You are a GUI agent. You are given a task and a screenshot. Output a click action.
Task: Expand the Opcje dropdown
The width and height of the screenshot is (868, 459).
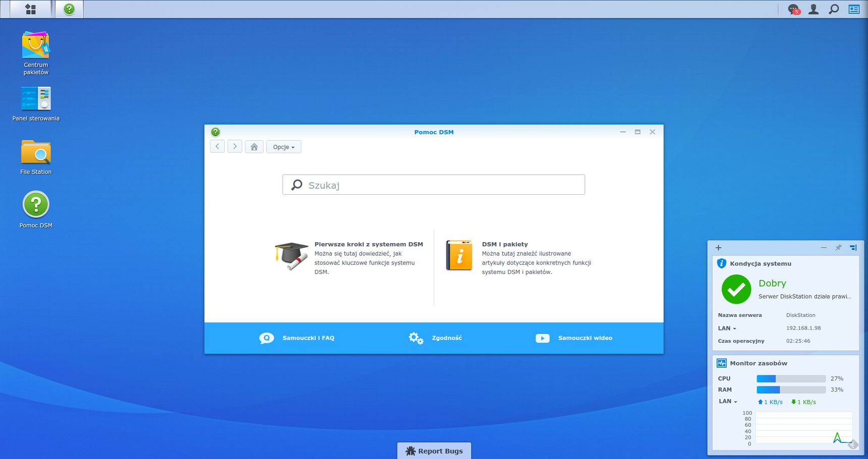(284, 147)
